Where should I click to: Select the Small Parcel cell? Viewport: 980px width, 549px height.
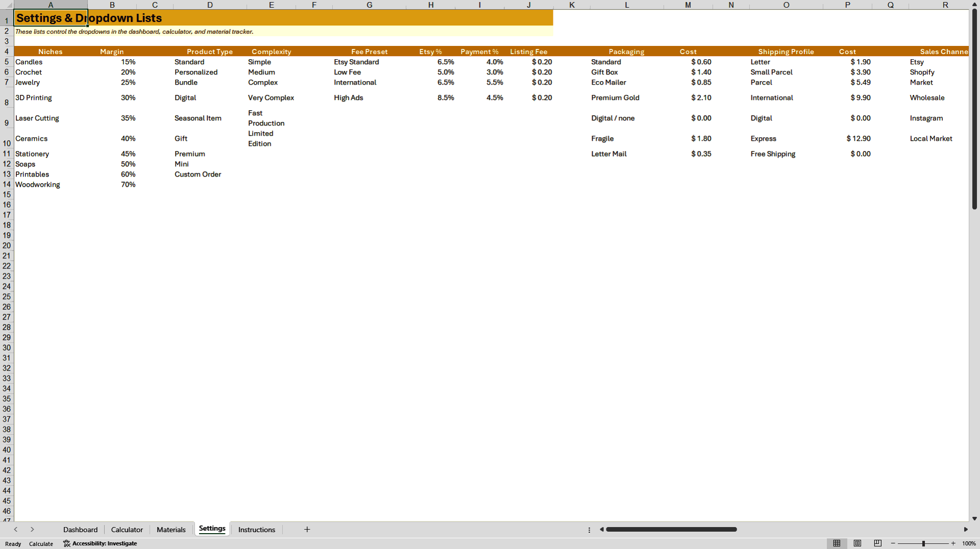(x=786, y=72)
